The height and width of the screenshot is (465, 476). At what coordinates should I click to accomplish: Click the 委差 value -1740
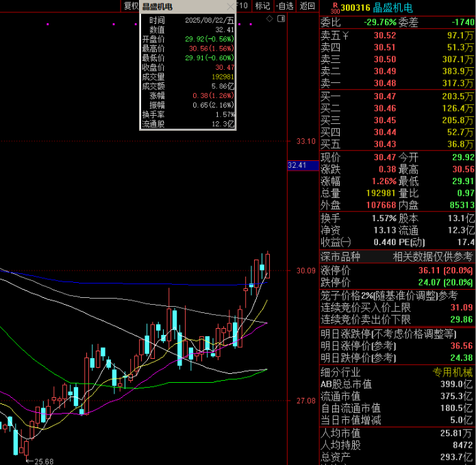pos(462,22)
